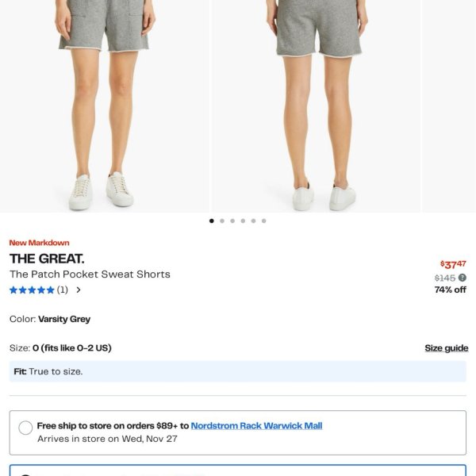
Task: Click THE GREAT. brand name
Action: [47, 259]
